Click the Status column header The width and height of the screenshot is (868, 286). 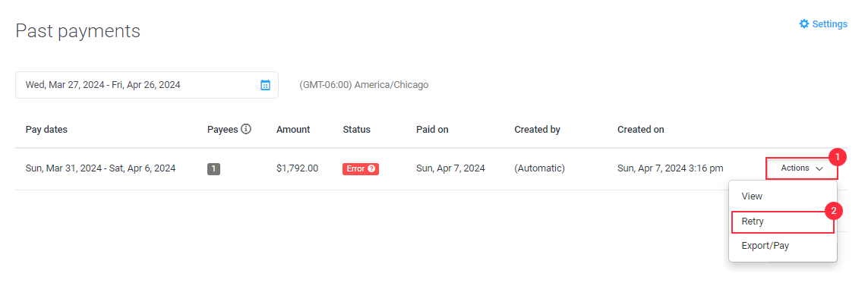pyautogui.click(x=356, y=130)
